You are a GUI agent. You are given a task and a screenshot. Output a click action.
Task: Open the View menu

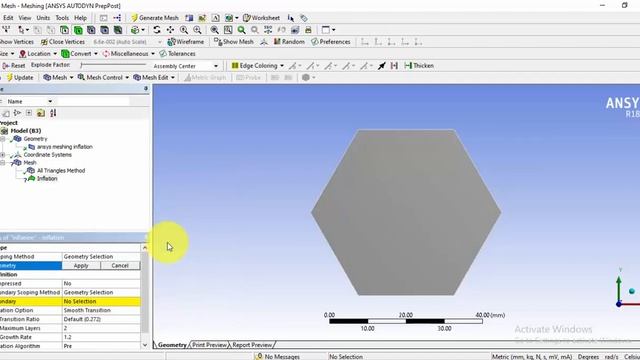[24, 18]
